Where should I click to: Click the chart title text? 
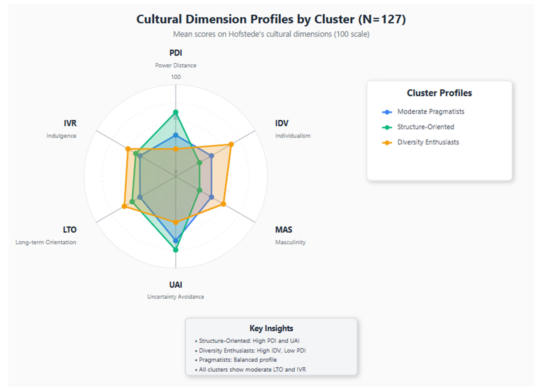point(271,19)
